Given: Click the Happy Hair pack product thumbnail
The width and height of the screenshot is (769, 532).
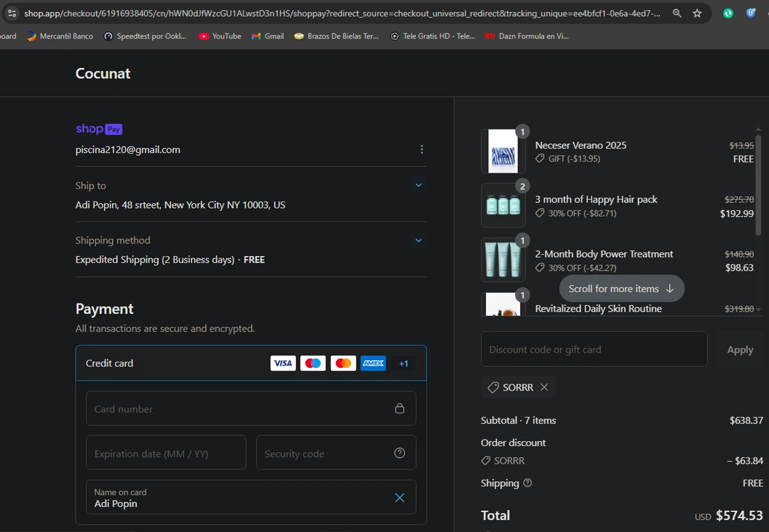Looking at the screenshot, I should [503, 206].
